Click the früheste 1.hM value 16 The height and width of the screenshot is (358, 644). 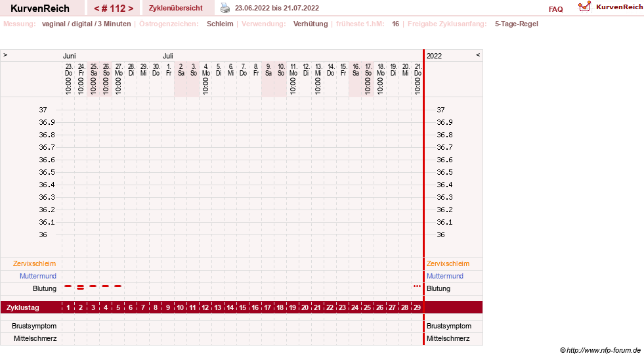(x=395, y=24)
